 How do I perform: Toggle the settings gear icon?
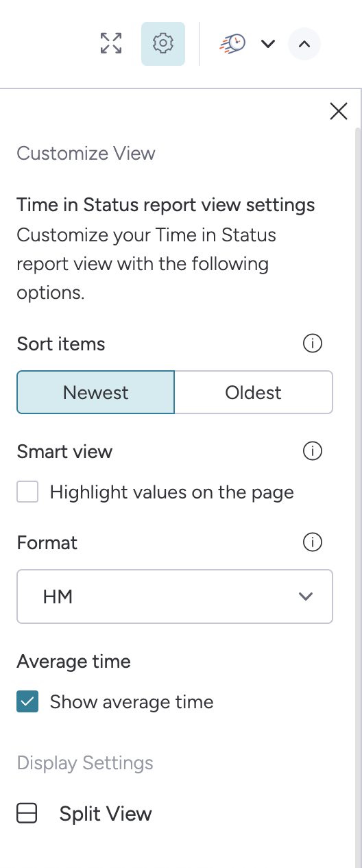(x=163, y=44)
